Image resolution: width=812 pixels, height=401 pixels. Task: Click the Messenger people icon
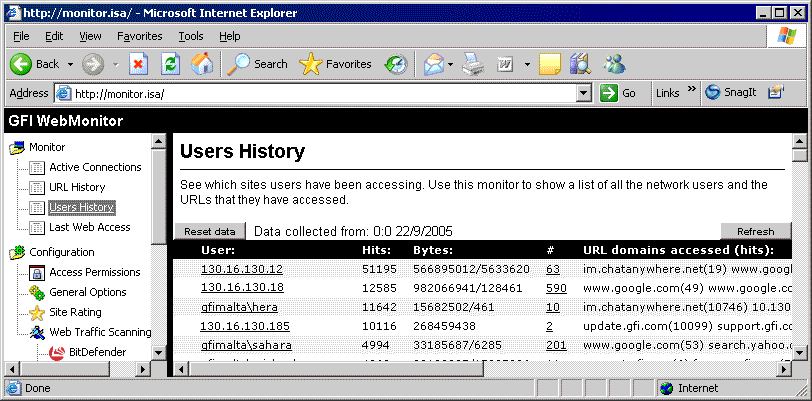click(x=615, y=64)
